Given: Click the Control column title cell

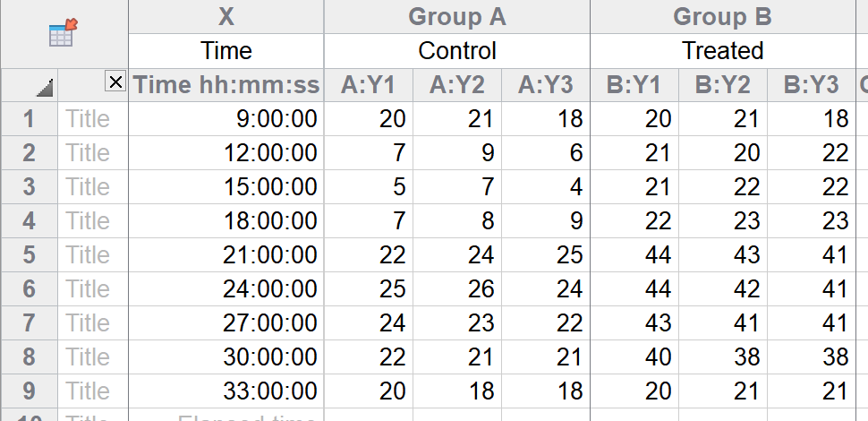Looking at the screenshot, I should 456,51.
